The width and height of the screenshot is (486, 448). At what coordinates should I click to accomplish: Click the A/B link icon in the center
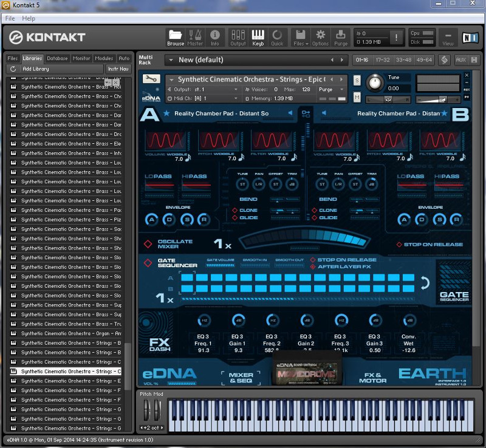pyautogui.click(x=306, y=114)
